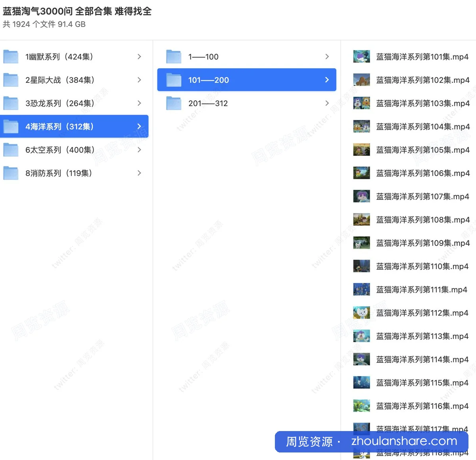
Task: Expand chevron for the 1——100 folder
Action: pos(327,57)
